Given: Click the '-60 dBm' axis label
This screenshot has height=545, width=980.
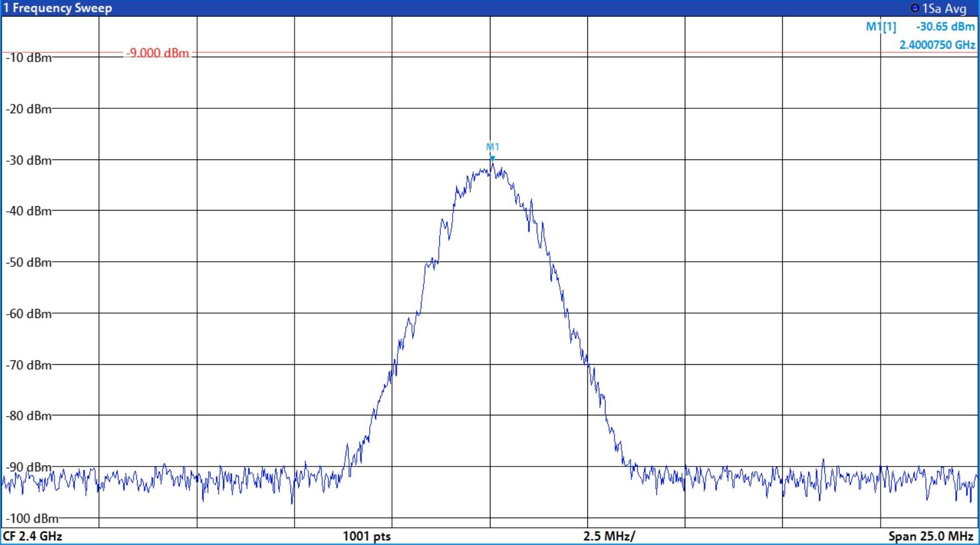Looking at the screenshot, I should pos(28,314).
